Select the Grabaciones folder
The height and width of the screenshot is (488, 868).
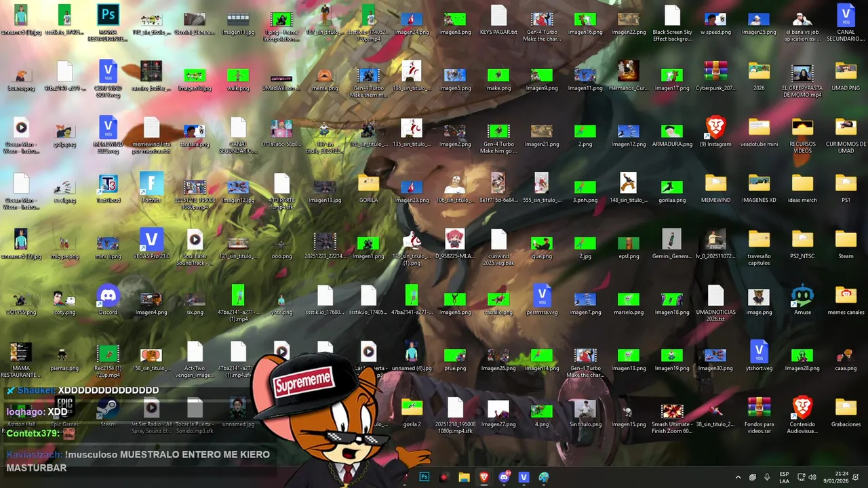pos(846,412)
